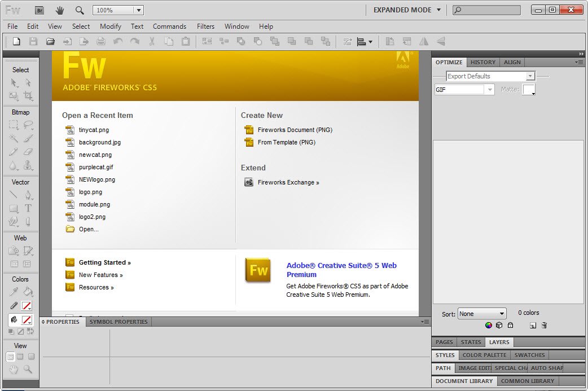The height and width of the screenshot is (391, 588).
Task: Open the zoom level 100% dropdown
Action: click(139, 10)
